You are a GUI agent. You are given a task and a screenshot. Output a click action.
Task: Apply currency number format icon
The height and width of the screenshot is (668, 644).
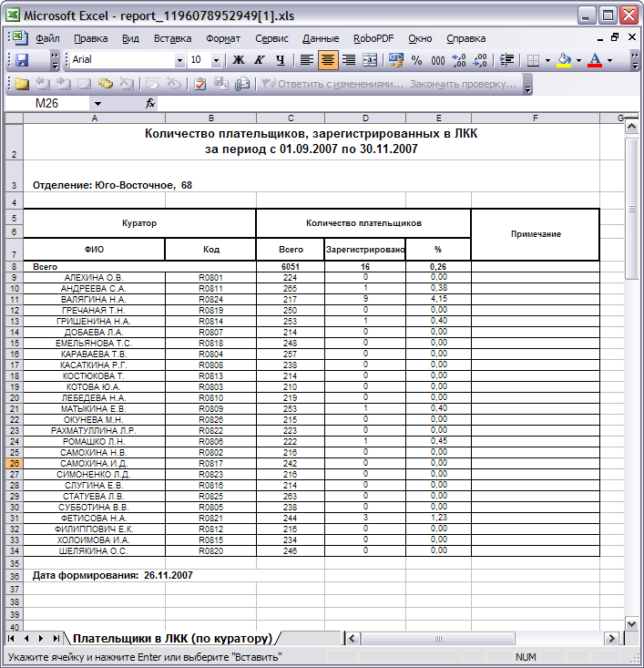395,60
